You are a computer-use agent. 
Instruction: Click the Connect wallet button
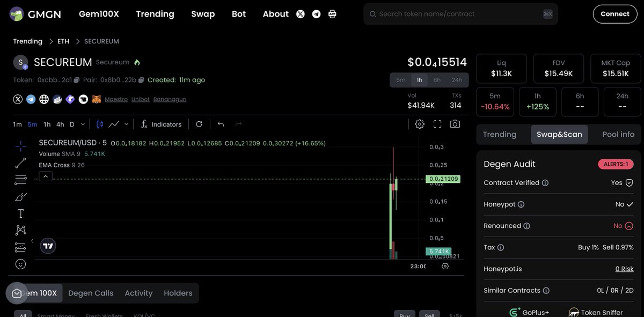coord(615,14)
